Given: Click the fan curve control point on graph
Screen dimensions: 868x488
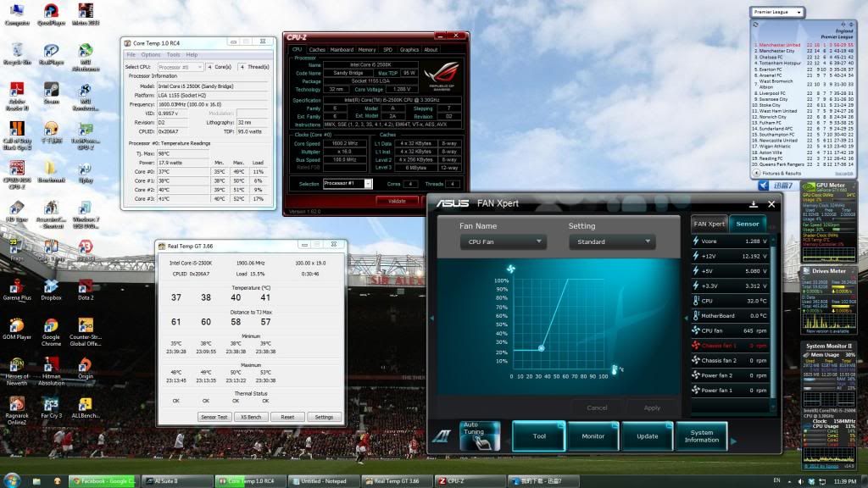Looking at the screenshot, I should point(542,348).
